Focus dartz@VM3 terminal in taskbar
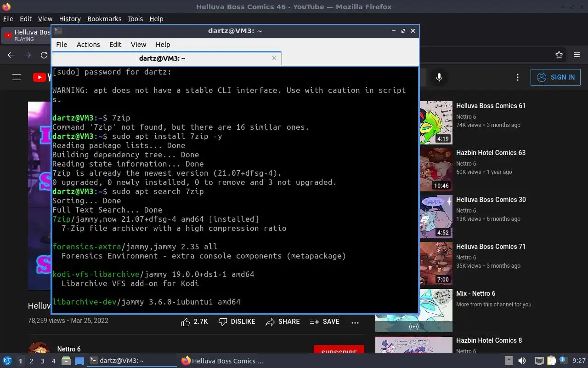The height and width of the screenshot is (368, 588). tap(132, 361)
